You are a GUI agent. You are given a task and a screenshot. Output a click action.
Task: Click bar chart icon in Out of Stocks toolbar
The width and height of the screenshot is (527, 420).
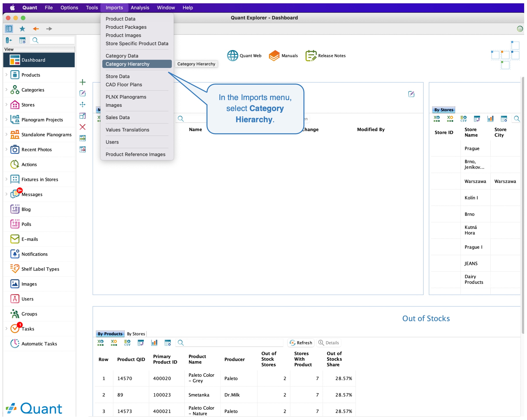tap(154, 343)
